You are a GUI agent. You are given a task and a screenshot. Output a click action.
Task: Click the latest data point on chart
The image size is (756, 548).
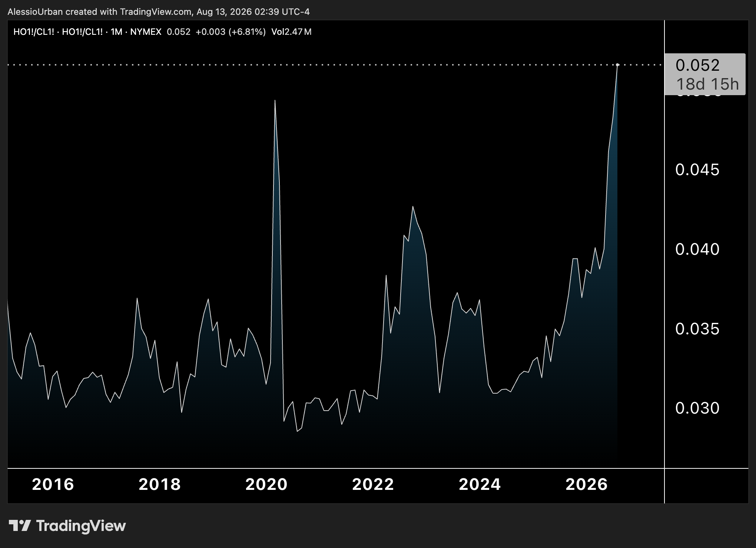point(617,65)
